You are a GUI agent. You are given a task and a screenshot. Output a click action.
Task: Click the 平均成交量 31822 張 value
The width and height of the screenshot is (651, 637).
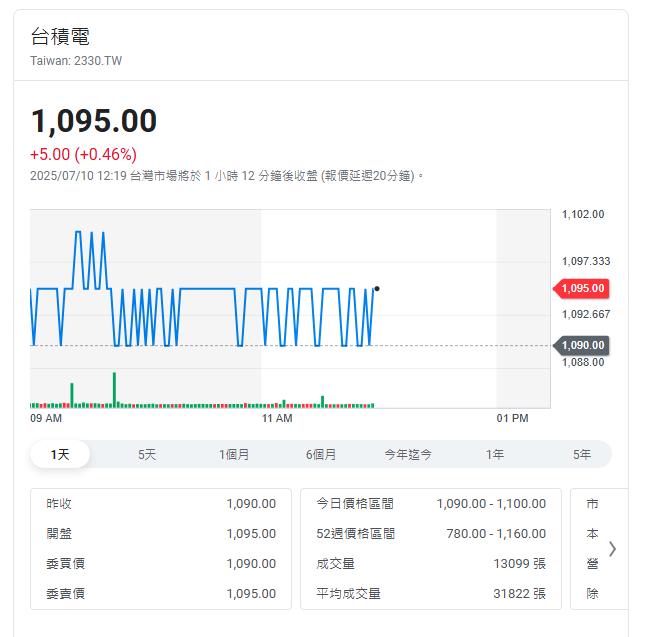pos(520,593)
